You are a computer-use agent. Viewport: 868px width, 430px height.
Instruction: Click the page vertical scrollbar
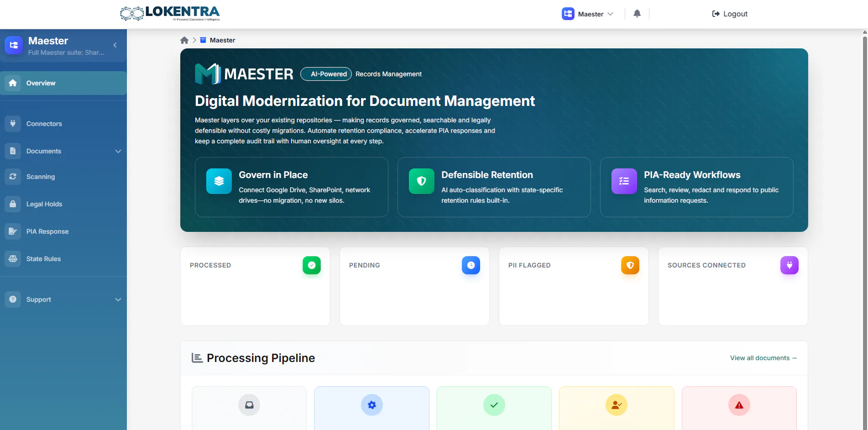[865, 230]
